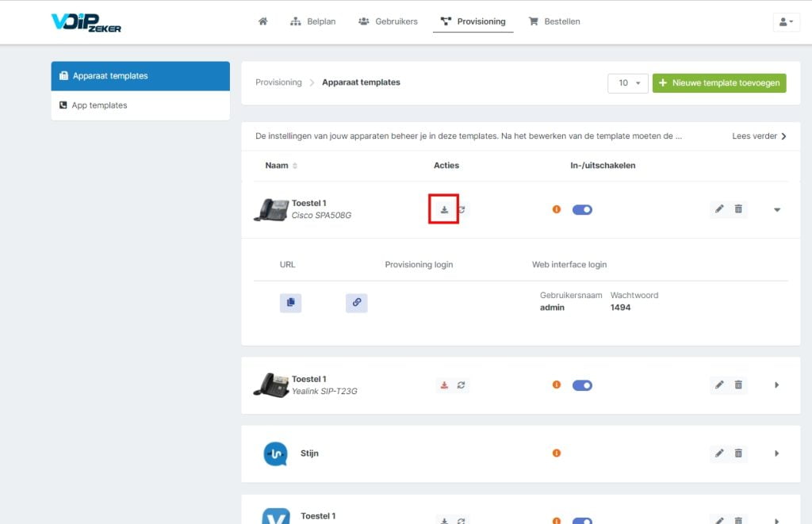812x524 pixels.
Task: Click Nieuwe template toevoegen button
Action: (719, 83)
